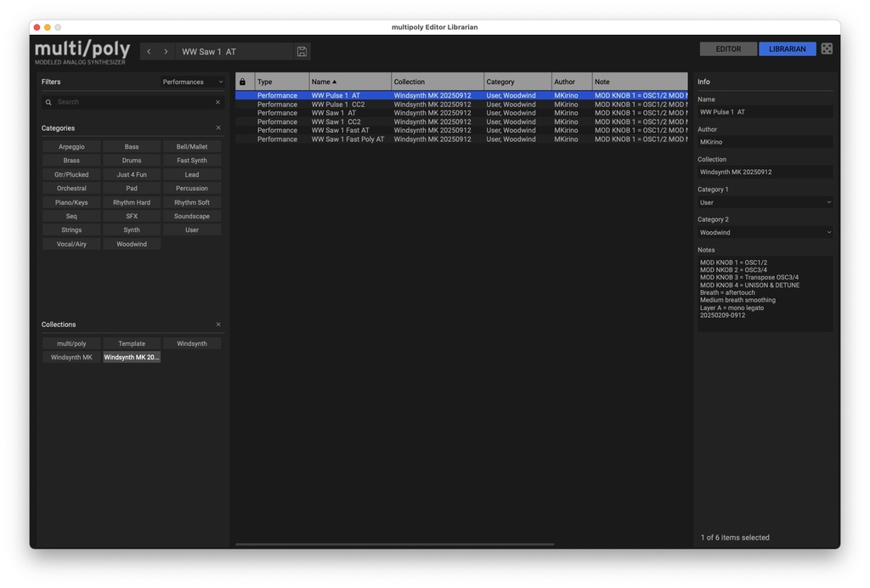Click the LIBRARIAN tab
Viewport: 870px width, 588px height.
point(786,48)
